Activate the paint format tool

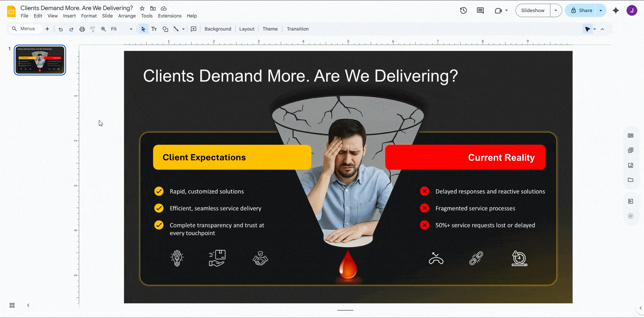93,29
